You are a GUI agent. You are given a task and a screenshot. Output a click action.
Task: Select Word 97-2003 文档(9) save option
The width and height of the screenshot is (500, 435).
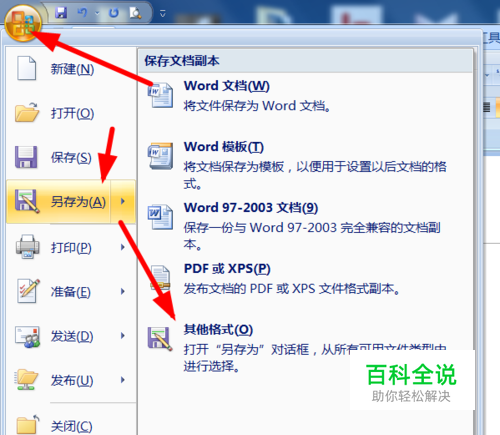tap(305, 226)
